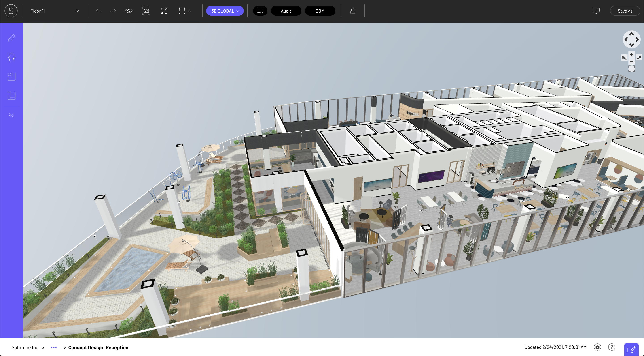Image resolution: width=644 pixels, height=356 pixels.
Task: Select the pencil drawing tool
Action: (11, 38)
